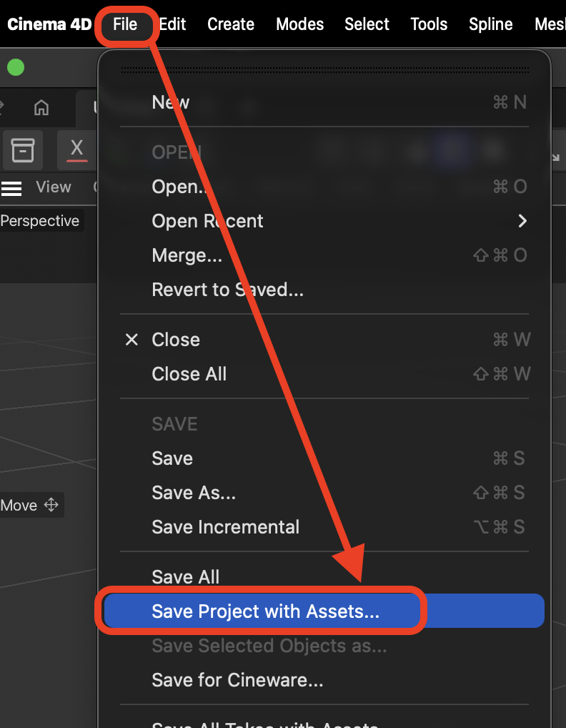Open the viewport hamburger menu

click(11, 188)
